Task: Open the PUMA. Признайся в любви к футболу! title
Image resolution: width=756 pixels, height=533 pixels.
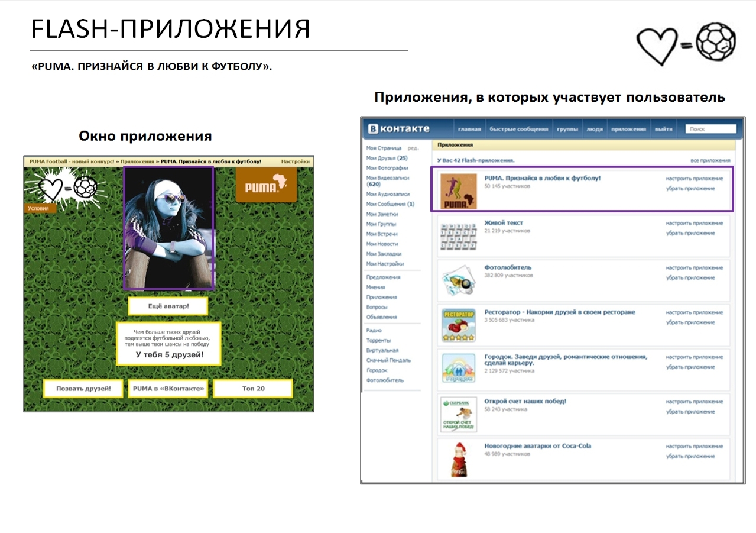Action: point(542,177)
